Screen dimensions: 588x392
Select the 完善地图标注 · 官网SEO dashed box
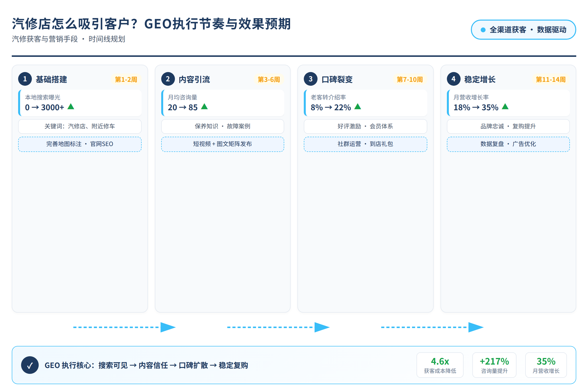tap(80, 144)
